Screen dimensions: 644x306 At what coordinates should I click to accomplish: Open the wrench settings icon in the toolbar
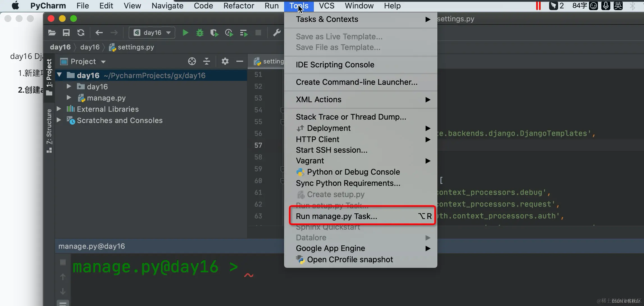277,33
